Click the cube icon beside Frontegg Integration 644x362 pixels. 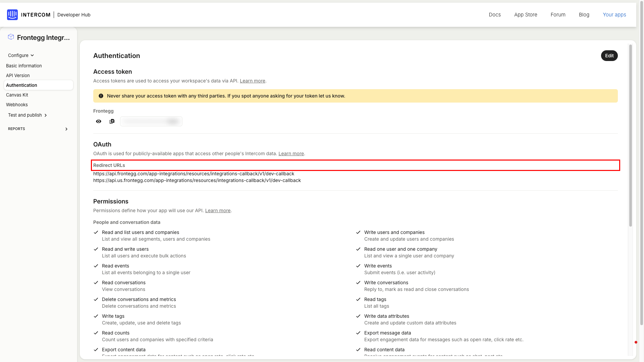point(11,37)
